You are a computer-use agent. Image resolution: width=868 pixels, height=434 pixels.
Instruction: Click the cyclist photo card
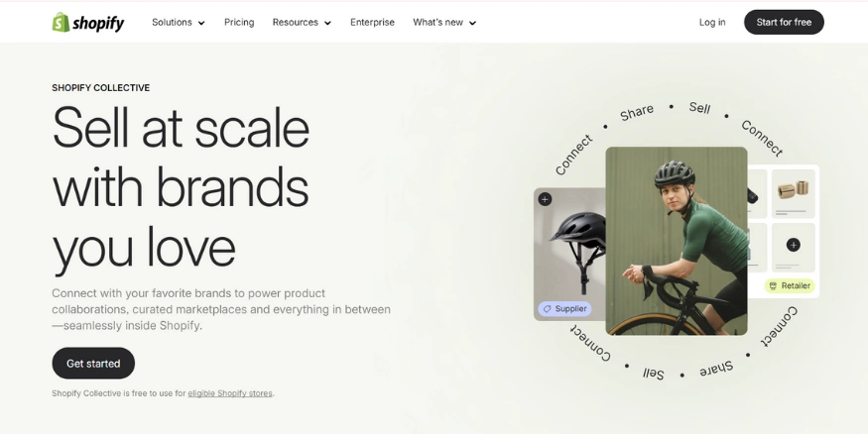tap(677, 241)
